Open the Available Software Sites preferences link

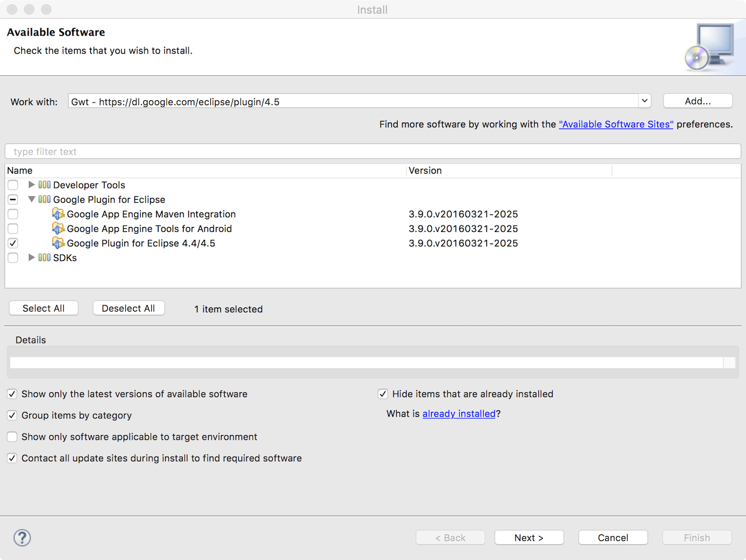(616, 124)
